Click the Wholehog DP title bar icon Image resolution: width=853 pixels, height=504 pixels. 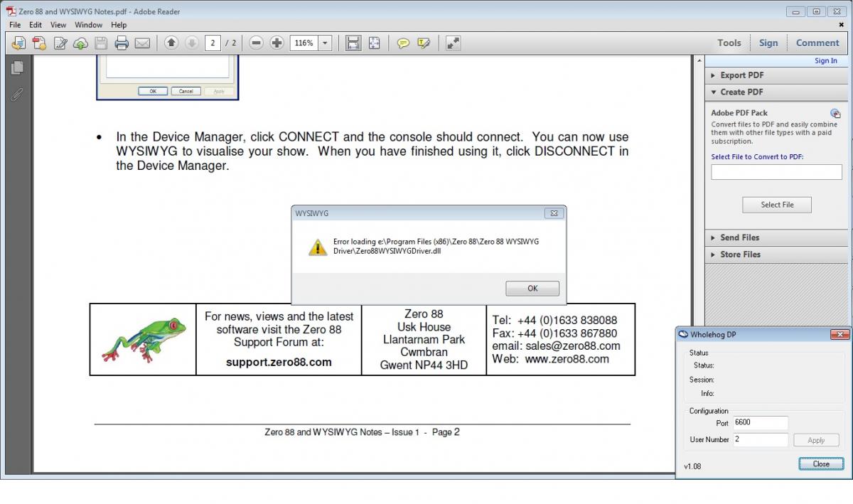(684, 334)
